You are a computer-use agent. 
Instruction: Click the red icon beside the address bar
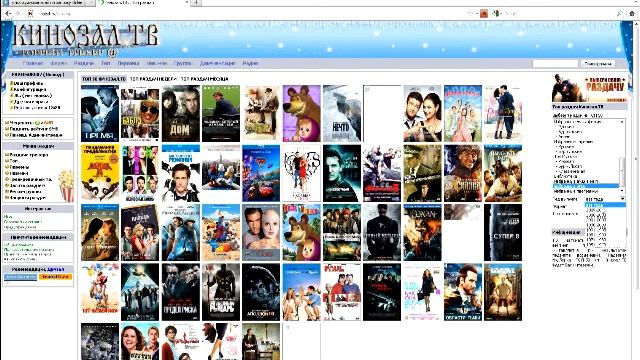[x=484, y=13]
